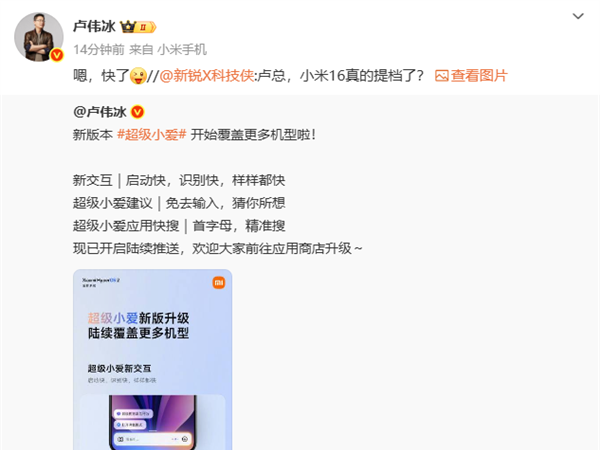Click the Xiaomi HyperOS 2 label in poster
The width and height of the screenshot is (600, 450).
click(101, 282)
